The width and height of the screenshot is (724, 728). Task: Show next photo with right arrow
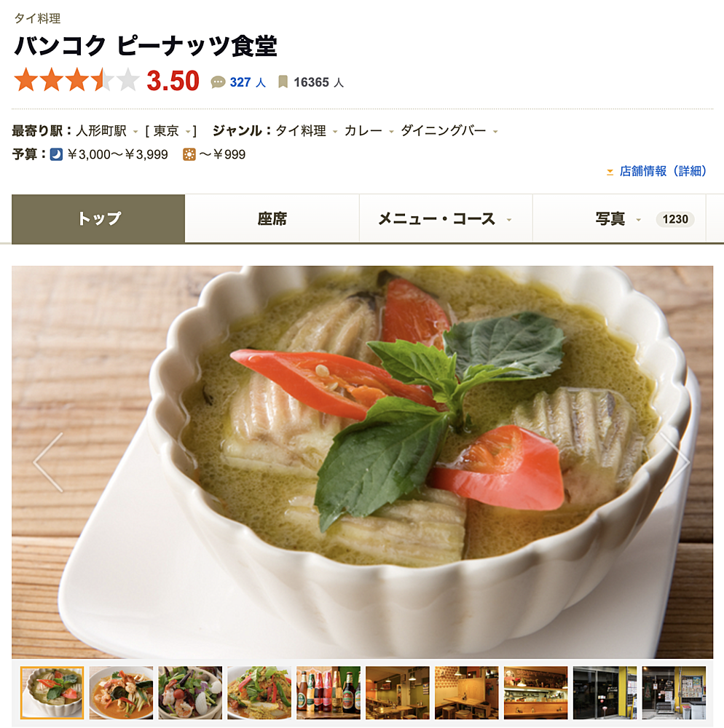pyautogui.click(x=676, y=462)
